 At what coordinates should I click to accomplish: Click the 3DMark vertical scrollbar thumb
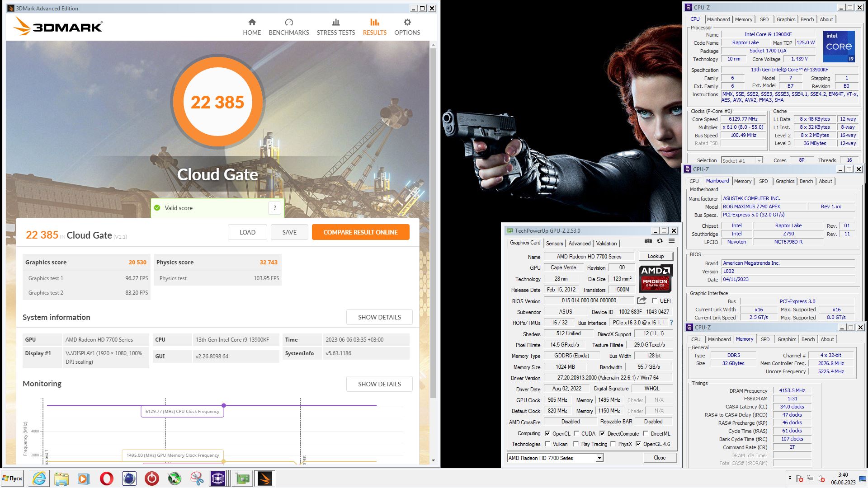pyautogui.click(x=433, y=224)
